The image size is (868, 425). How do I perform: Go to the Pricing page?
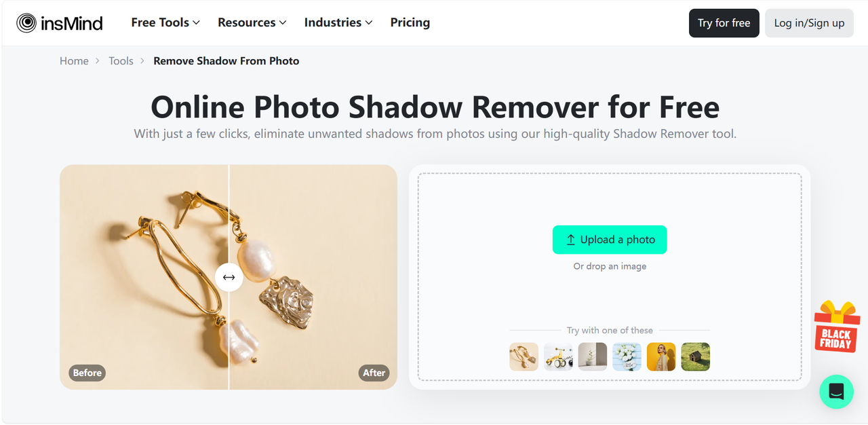(x=410, y=22)
